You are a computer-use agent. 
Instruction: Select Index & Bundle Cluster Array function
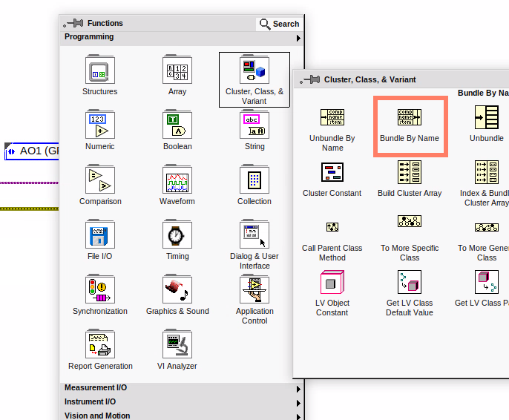coord(487,172)
